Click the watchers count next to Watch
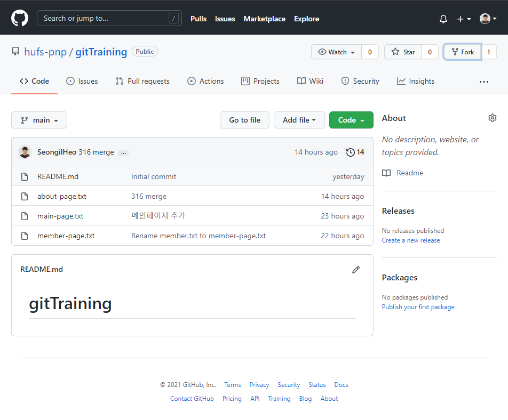The width and height of the screenshot is (508, 420). [x=370, y=52]
